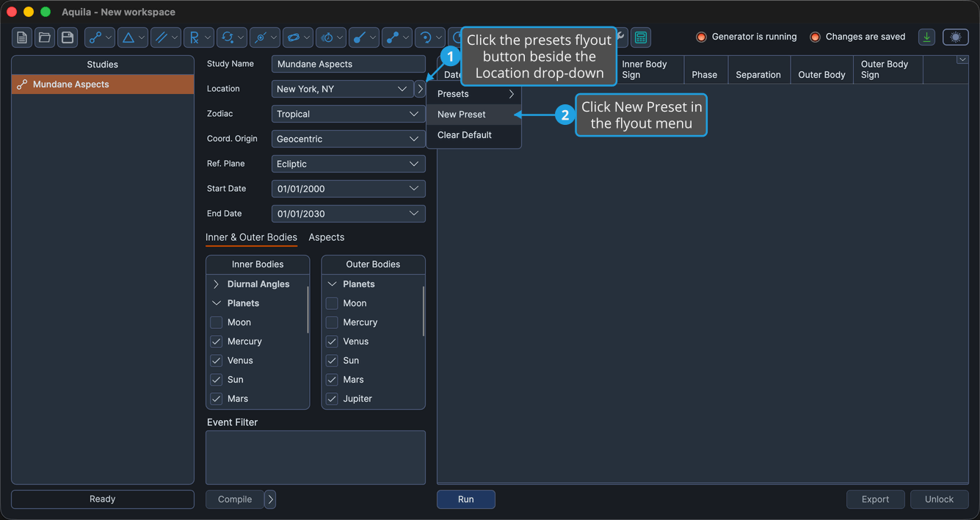Screen dimensions: 980x520
Task: Open the flyout arrow next to Compile
Action: 270,499
